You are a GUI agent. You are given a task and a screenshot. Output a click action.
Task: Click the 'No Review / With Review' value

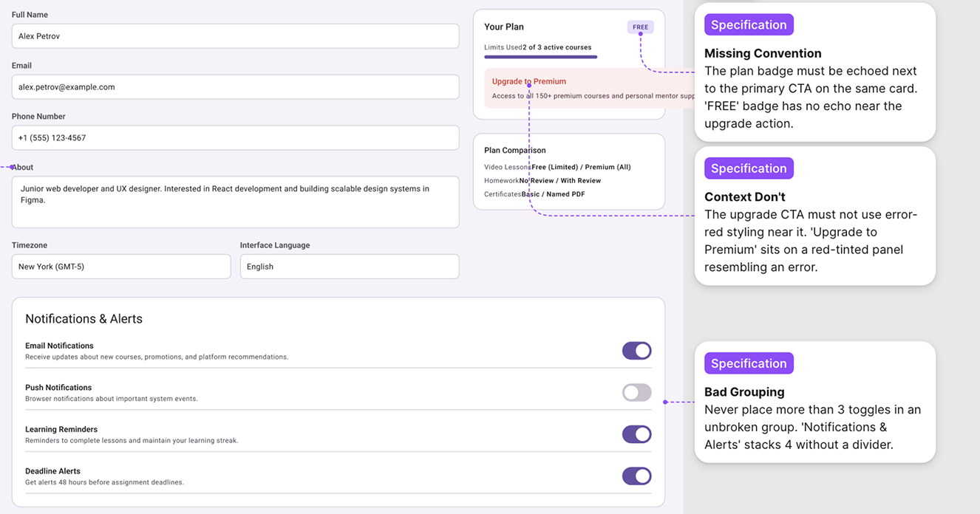click(x=560, y=181)
